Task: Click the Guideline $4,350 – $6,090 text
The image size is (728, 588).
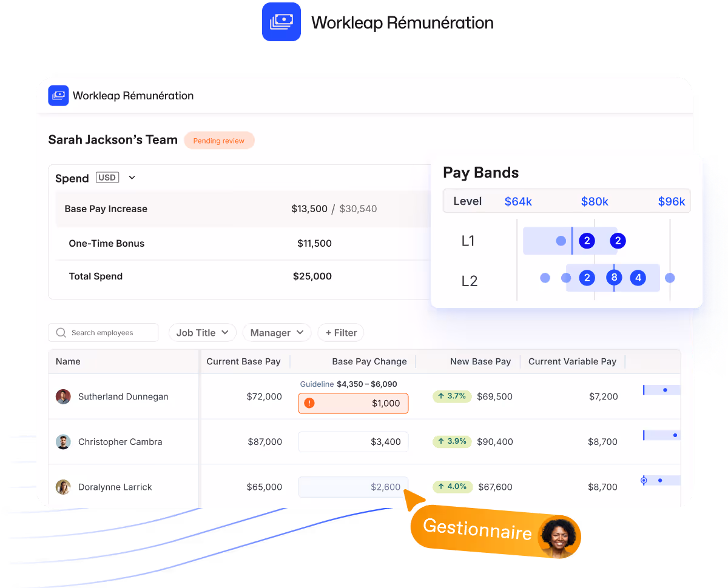Action: tap(349, 384)
